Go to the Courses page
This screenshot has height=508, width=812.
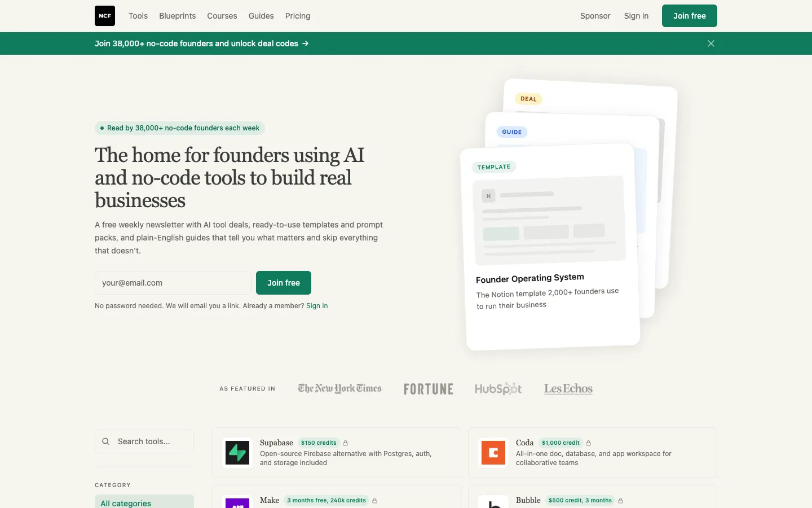pos(222,16)
